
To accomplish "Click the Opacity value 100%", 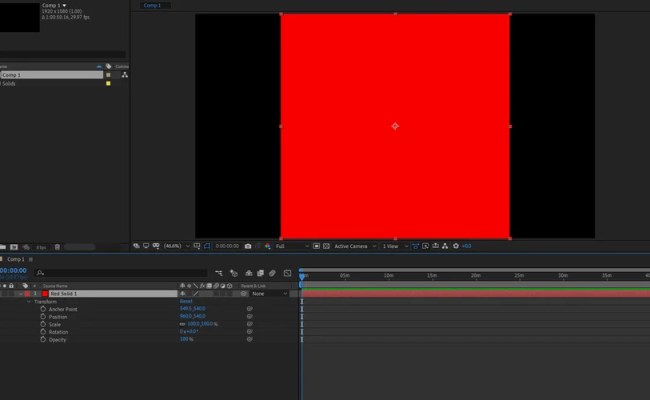I will pyautogui.click(x=186, y=339).
